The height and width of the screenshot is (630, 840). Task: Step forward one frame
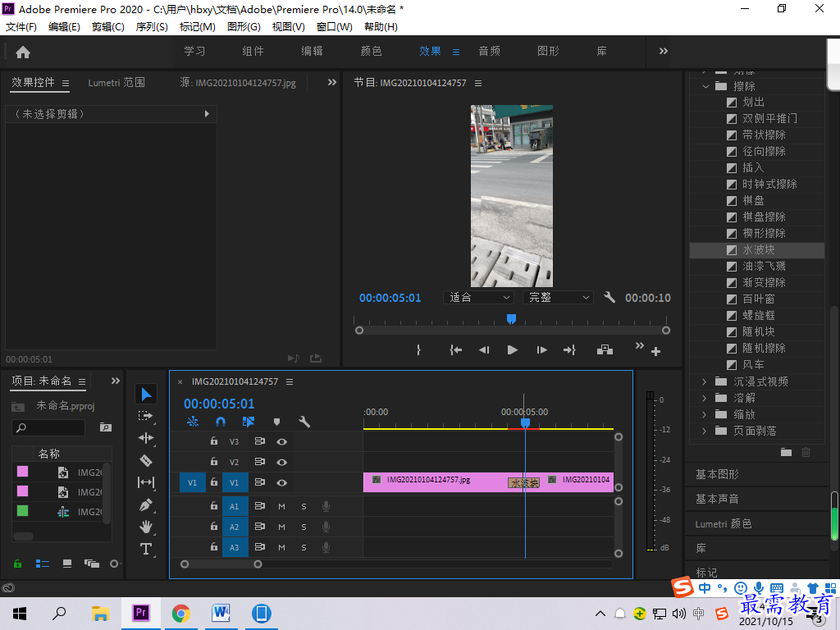[541, 349]
